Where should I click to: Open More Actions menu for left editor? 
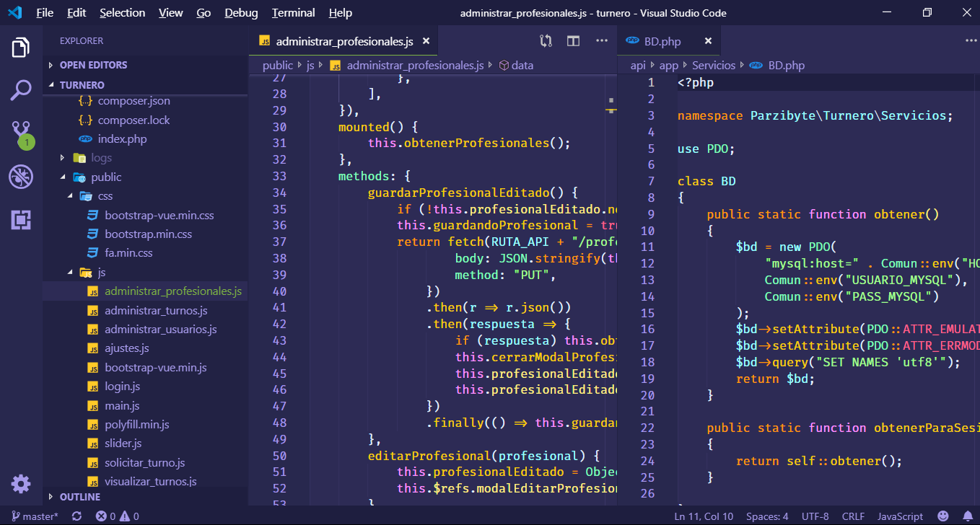tap(602, 41)
